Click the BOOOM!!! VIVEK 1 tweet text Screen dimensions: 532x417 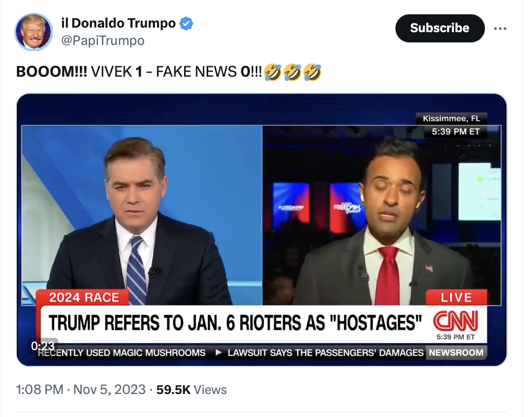[x=138, y=73]
